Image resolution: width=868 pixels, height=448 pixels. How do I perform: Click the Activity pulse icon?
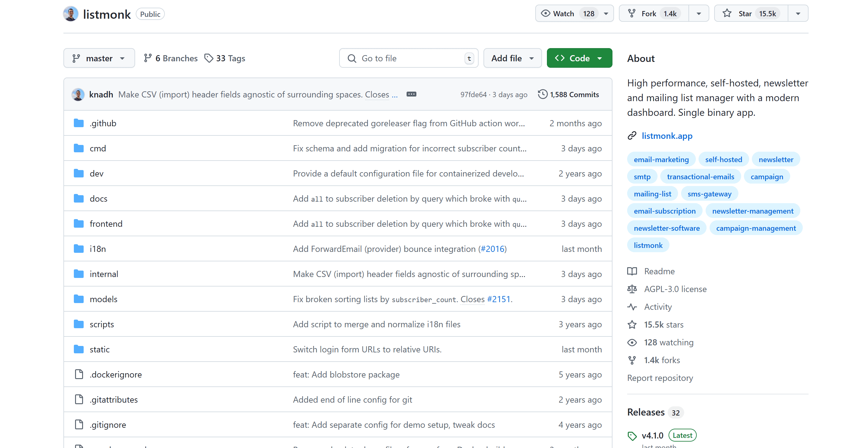click(x=632, y=306)
